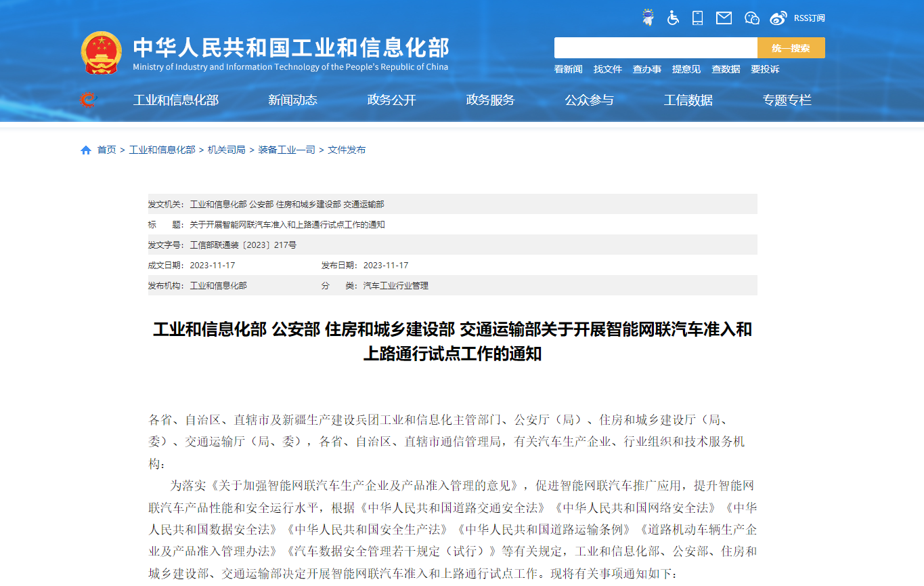Image resolution: width=924 pixels, height=586 pixels.
Task: Click the 分类 value 汽车工业行业管理
Action: point(396,286)
